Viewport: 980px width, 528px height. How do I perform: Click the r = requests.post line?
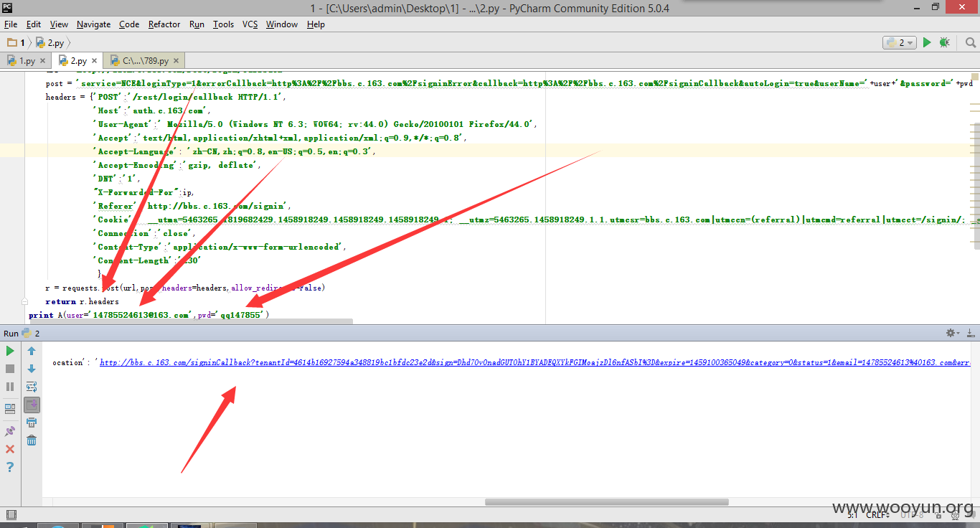tap(185, 288)
